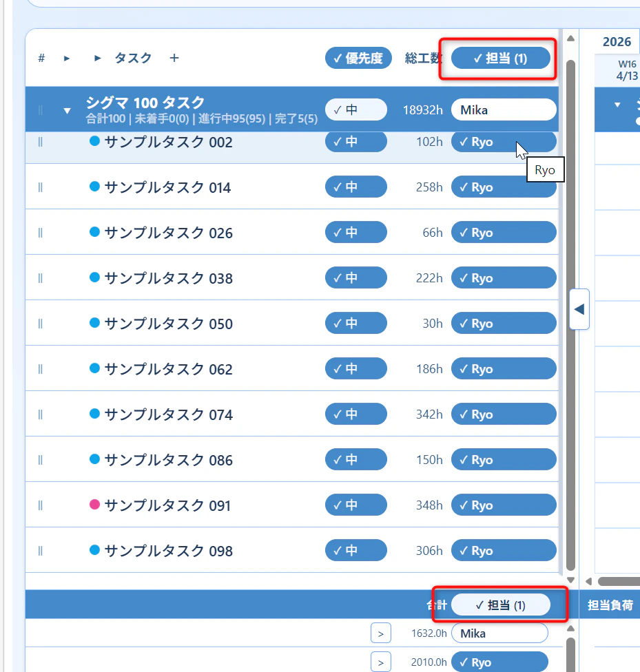Click blue status dot of サンプルタスク 074
Screen dimensions: 640x672
coord(94,413)
